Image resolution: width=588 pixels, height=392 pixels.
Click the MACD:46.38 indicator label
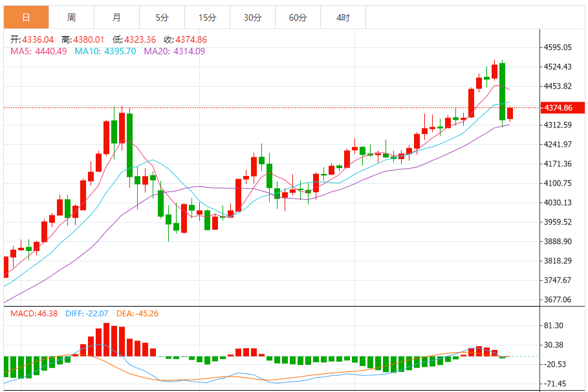coord(34,314)
